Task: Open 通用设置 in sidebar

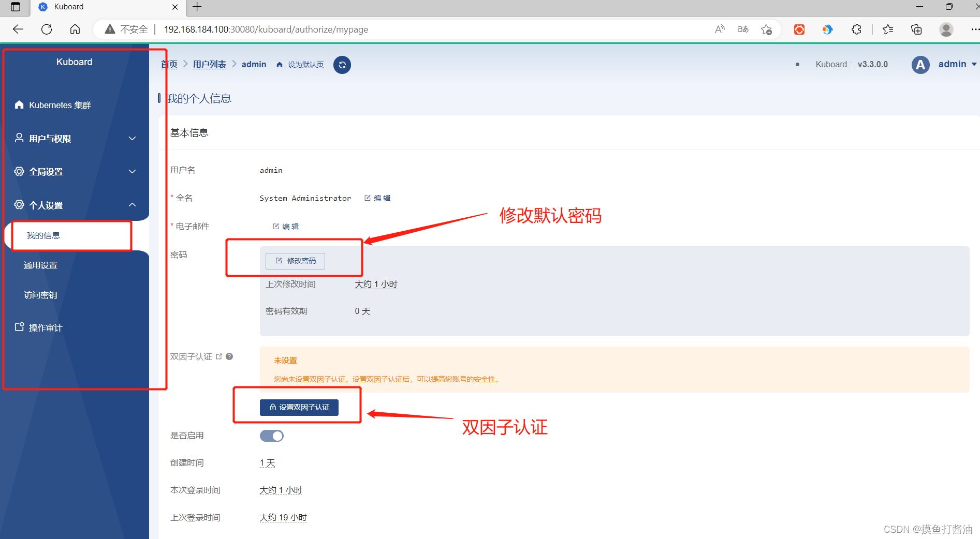Action: (x=40, y=265)
